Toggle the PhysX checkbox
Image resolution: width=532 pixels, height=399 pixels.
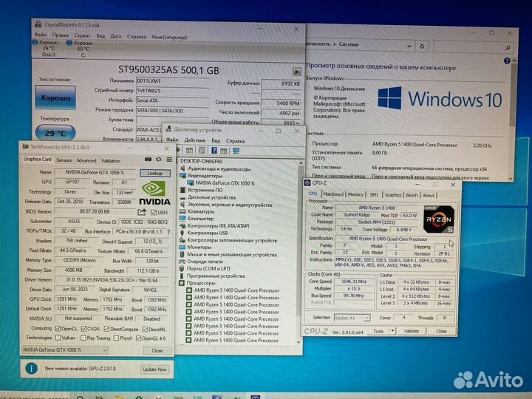click(116, 338)
